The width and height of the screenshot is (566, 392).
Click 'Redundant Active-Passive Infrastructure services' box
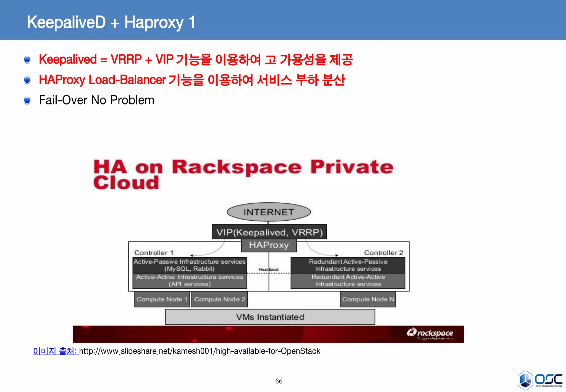pos(348,265)
